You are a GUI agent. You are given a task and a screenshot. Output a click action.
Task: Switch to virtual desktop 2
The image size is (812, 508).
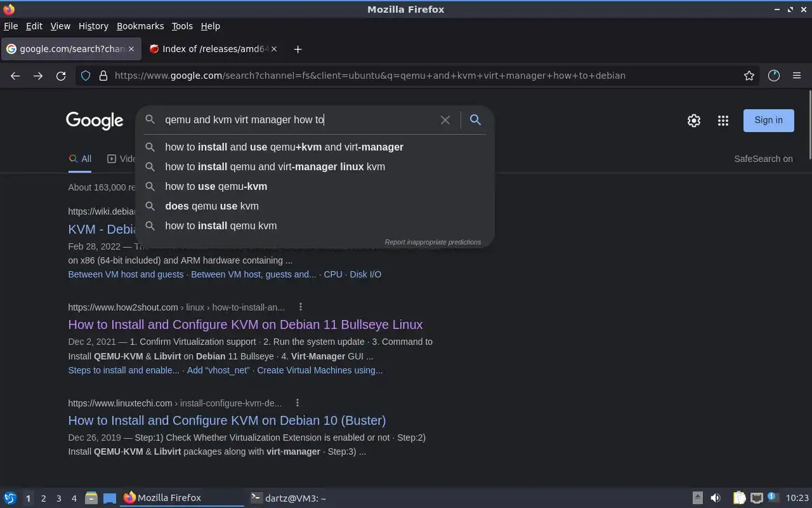[x=43, y=498]
